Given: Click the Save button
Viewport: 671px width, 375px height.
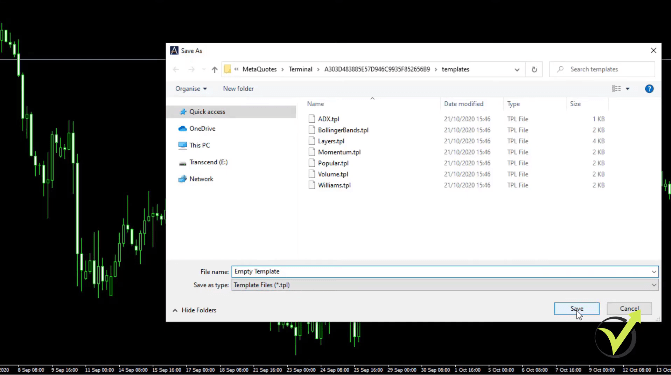Looking at the screenshot, I should (576, 309).
